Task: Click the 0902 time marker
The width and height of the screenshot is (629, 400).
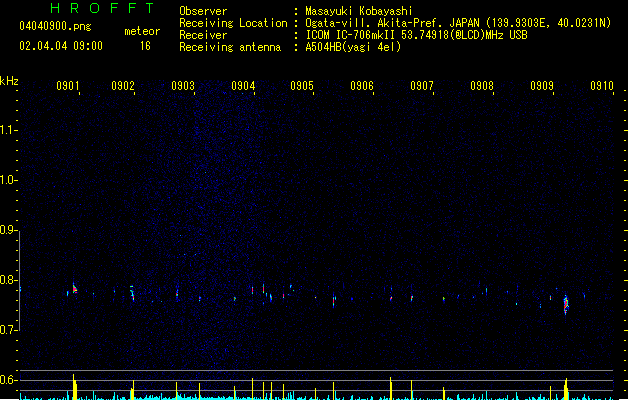Action: tap(123, 86)
